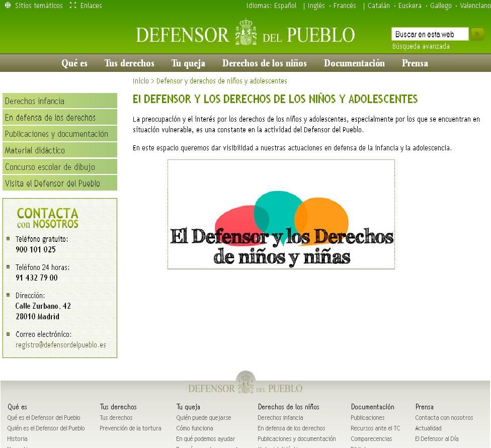Select 'Material didáctico' sidebar item
491x448 pixels.
[60, 150]
